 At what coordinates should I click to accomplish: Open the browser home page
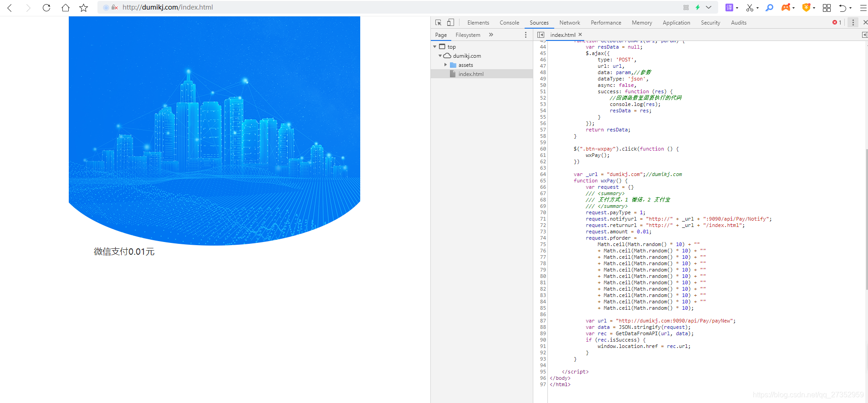66,8
